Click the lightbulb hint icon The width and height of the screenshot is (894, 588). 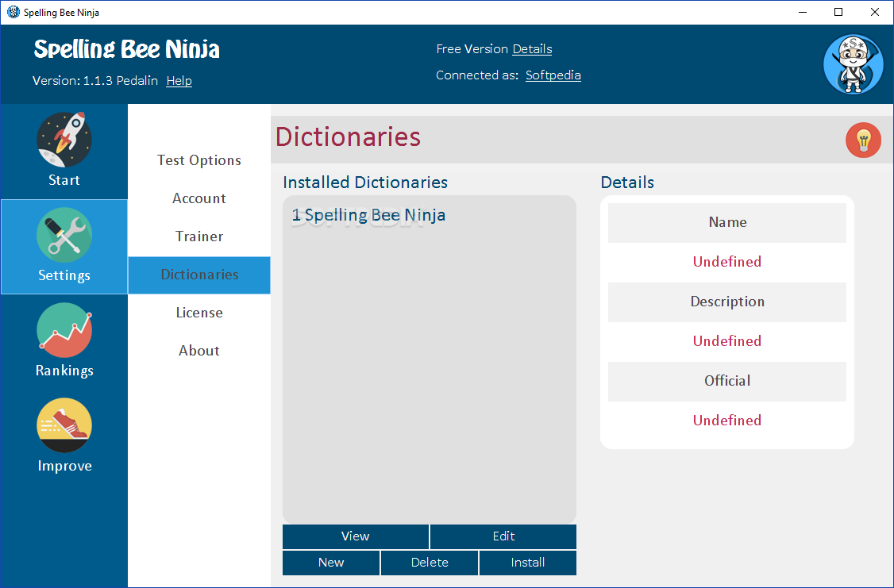pos(863,140)
